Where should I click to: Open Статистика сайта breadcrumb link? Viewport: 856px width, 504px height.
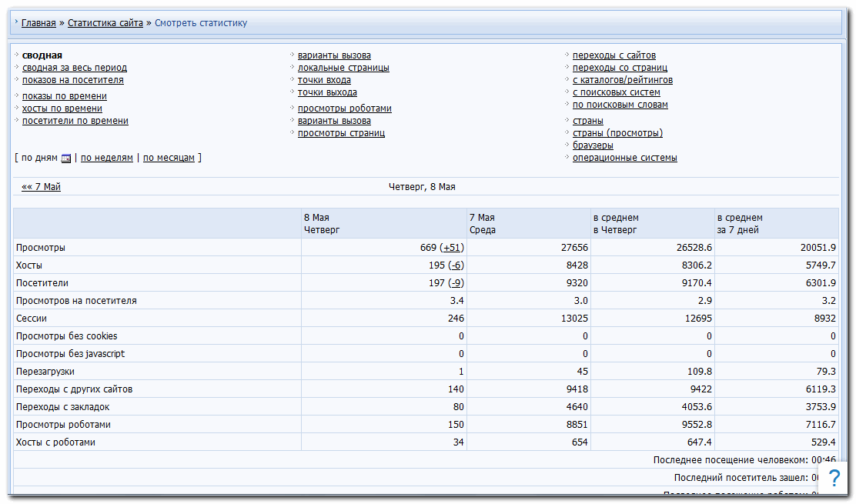pyautogui.click(x=105, y=23)
